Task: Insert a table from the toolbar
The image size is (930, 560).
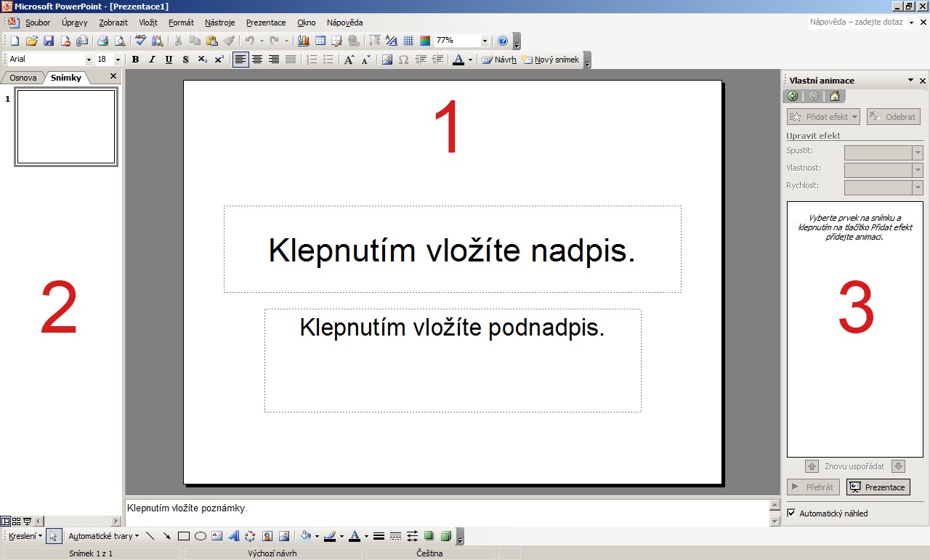Action: [320, 41]
